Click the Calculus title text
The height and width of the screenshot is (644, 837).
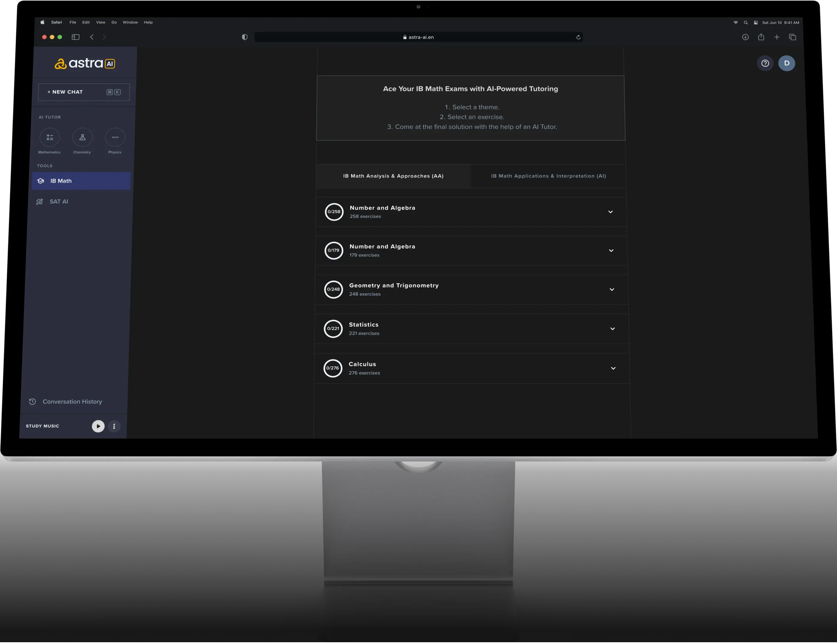(362, 364)
